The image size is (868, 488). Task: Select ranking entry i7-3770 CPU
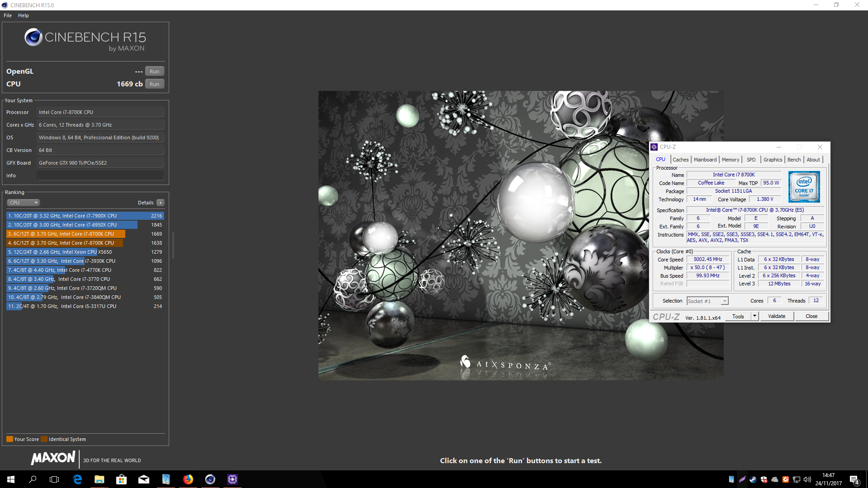coord(85,279)
